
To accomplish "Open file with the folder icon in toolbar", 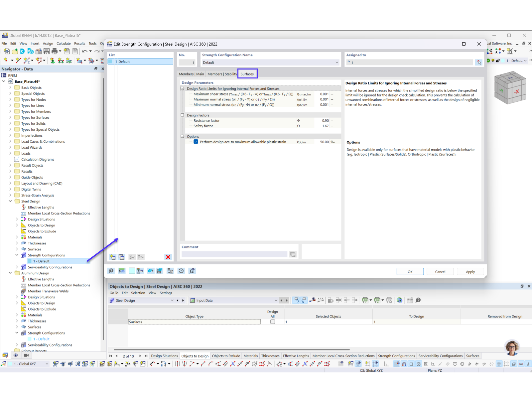I will [x=15, y=51].
